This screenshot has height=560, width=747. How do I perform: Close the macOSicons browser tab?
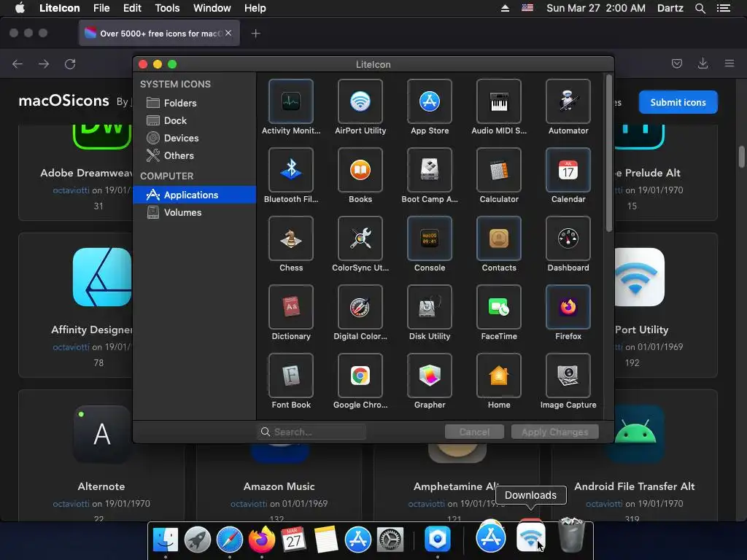(x=228, y=33)
